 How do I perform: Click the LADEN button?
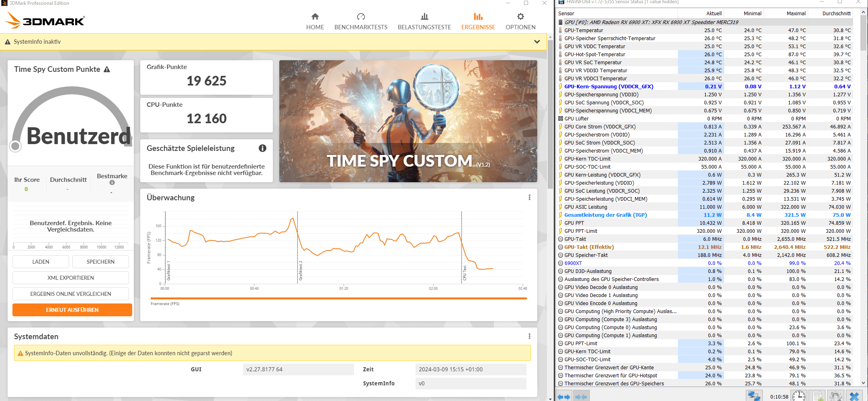click(41, 262)
